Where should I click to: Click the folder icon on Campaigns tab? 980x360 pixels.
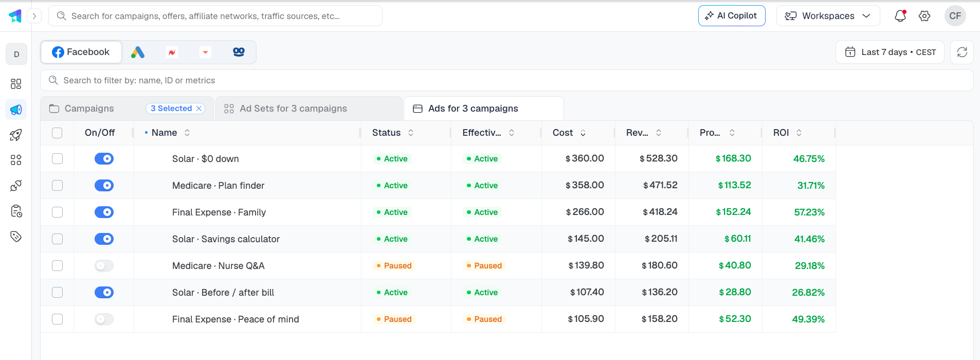54,109
